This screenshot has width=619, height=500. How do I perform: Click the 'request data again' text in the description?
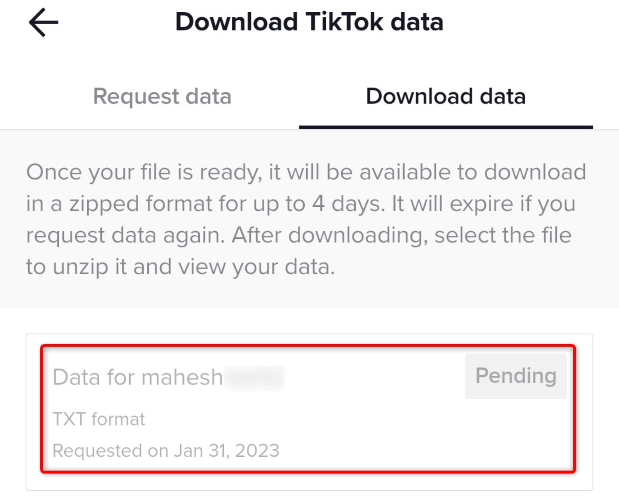[128, 238]
